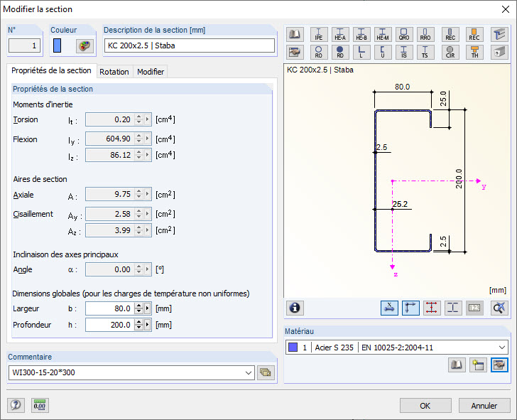Click the section number N° field

point(24,45)
